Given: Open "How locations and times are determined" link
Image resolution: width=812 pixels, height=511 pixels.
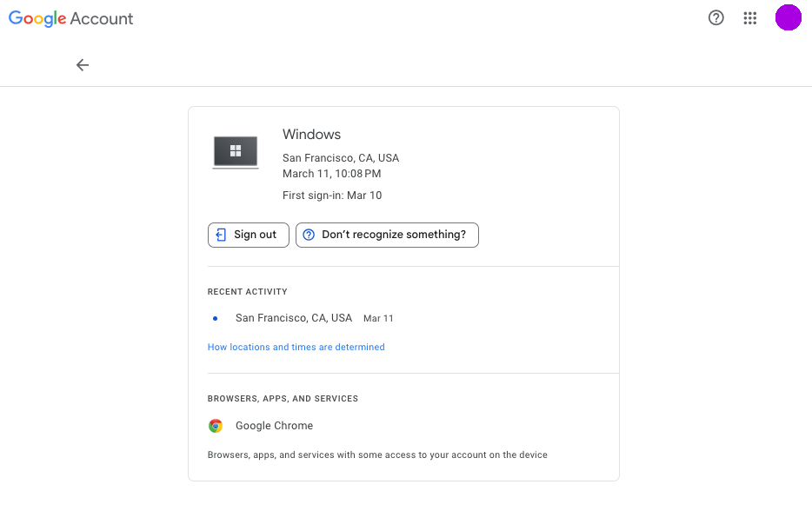Looking at the screenshot, I should coord(296,347).
